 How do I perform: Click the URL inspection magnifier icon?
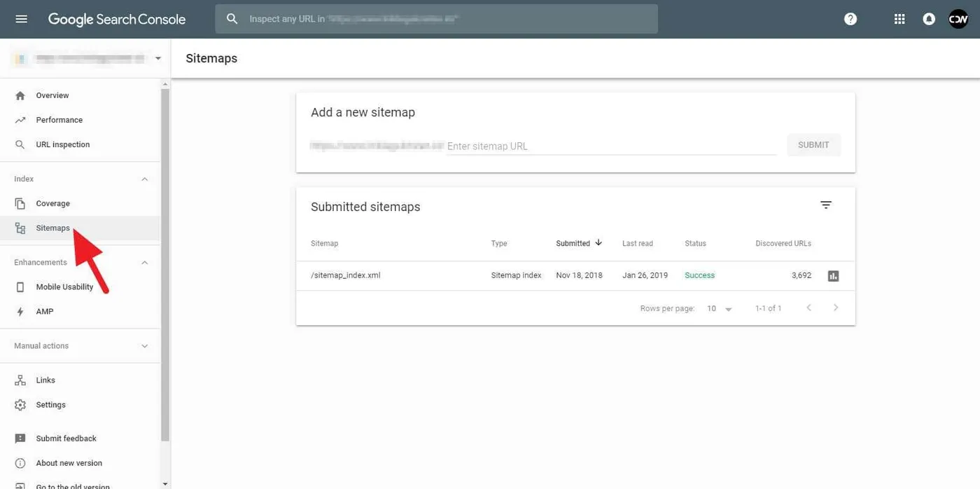(20, 144)
